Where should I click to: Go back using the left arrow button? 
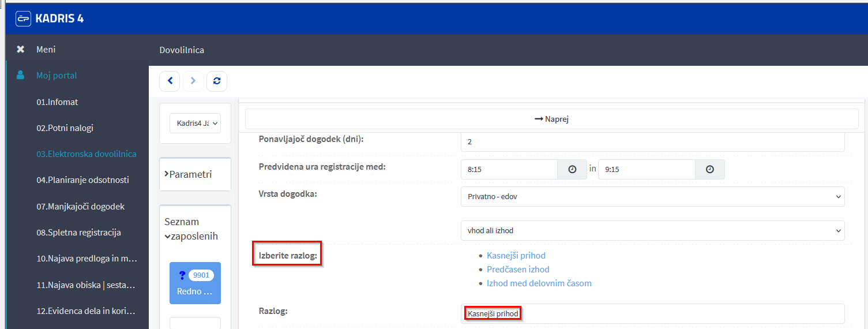coord(170,81)
